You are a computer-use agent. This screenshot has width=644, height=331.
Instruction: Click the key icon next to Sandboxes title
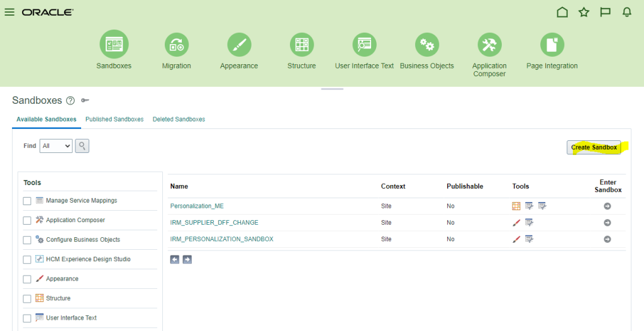pos(85,100)
